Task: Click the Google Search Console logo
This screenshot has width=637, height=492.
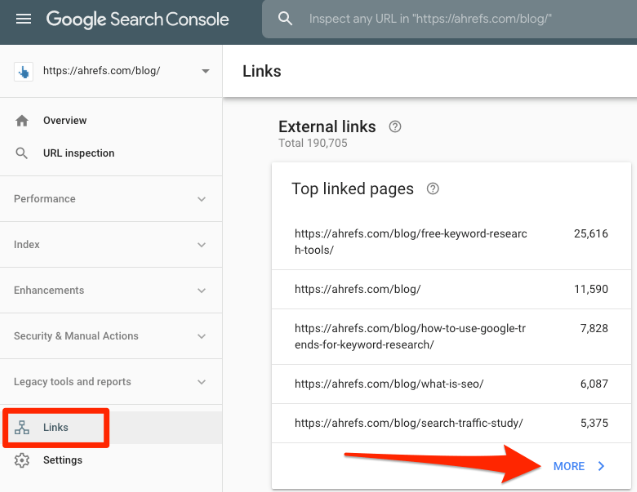Action: tap(137, 20)
